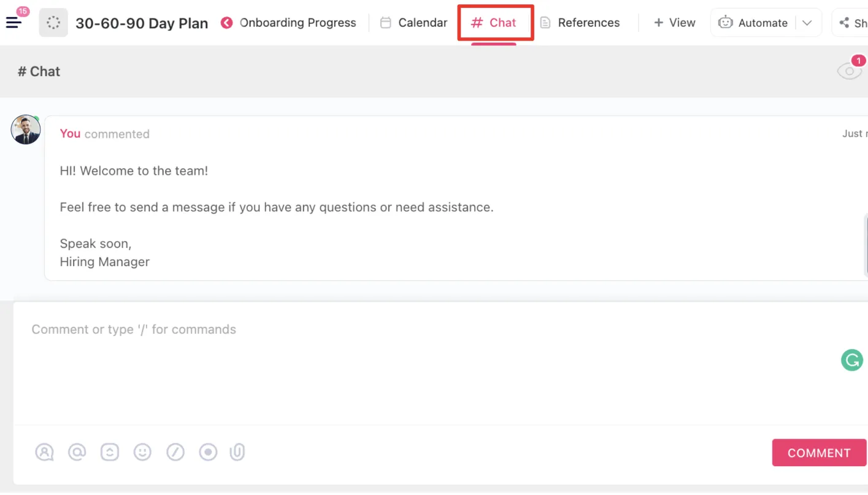Screen dimensions: 868x495
Task: Click the Automate button
Action: coord(753,23)
